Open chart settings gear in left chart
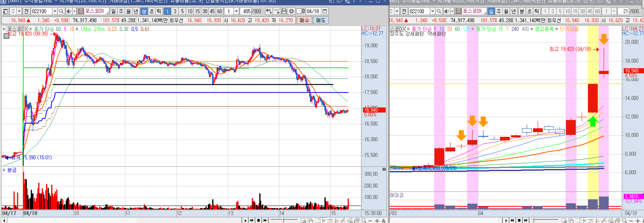 292,11
